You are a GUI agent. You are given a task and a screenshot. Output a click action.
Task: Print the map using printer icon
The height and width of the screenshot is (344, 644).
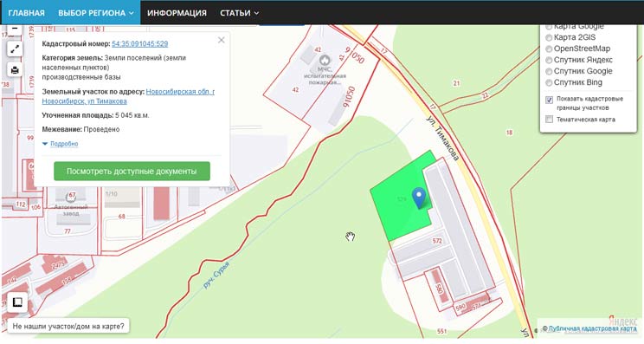(x=15, y=70)
